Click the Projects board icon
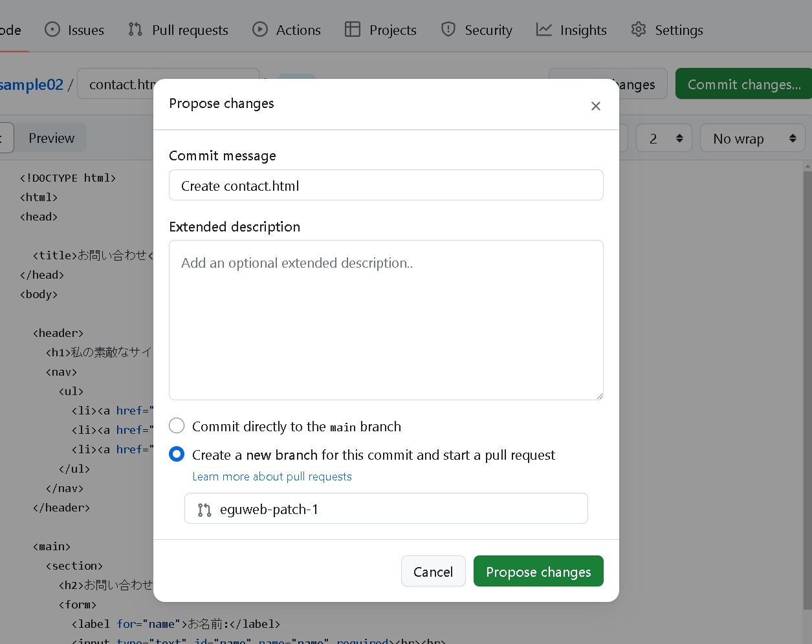This screenshot has width=812, height=644. 353,29
